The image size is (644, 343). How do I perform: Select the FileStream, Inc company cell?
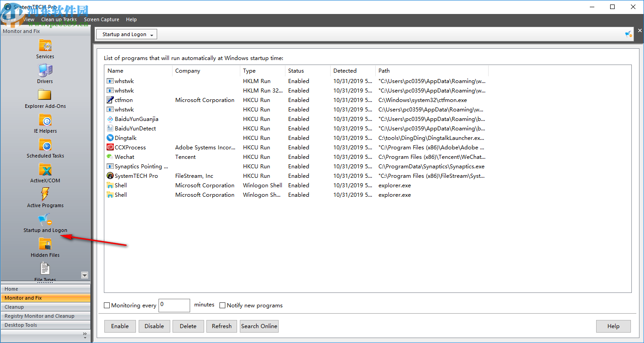(194, 176)
